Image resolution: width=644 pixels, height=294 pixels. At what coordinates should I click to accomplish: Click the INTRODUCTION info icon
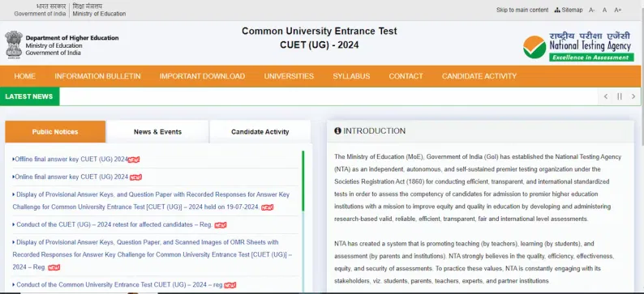click(337, 131)
